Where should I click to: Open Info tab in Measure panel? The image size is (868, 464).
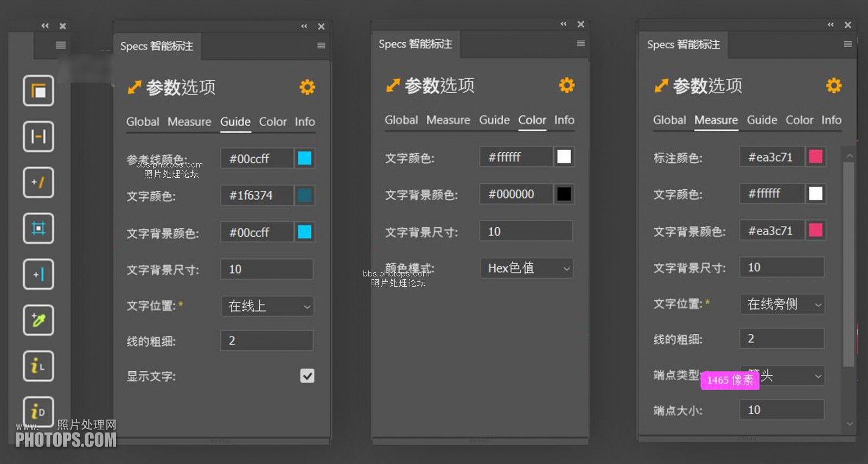831,120
